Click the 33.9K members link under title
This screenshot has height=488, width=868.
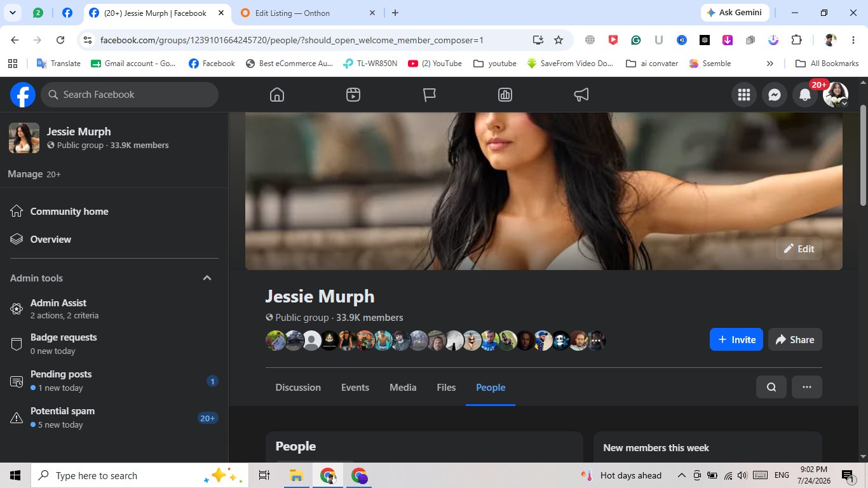(x=370, y=318)
